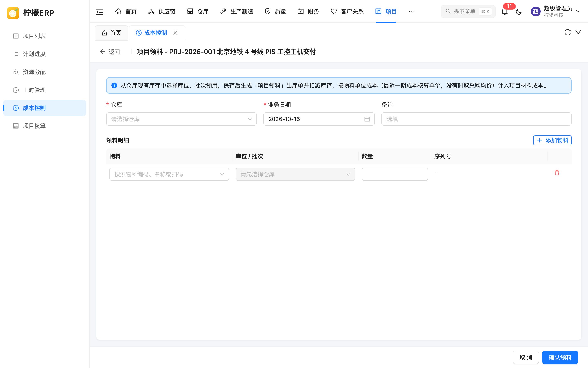Click 添加物料 button
Screen dimensions: 588x368
point(552,140)
